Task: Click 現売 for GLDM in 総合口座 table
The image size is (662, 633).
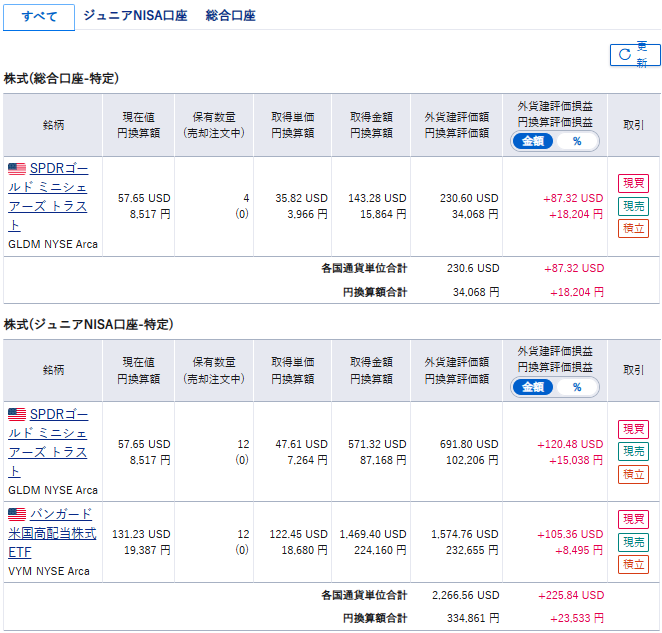Action: [x=633, y=206]
